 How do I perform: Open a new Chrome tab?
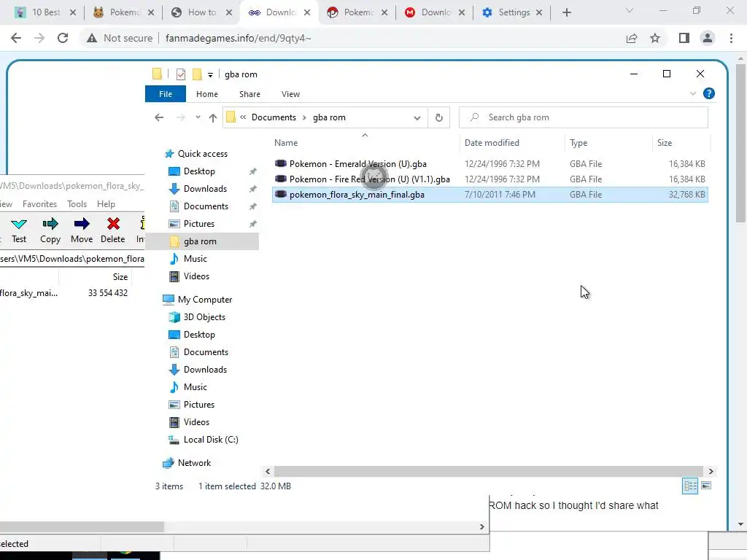click(566, 13)
